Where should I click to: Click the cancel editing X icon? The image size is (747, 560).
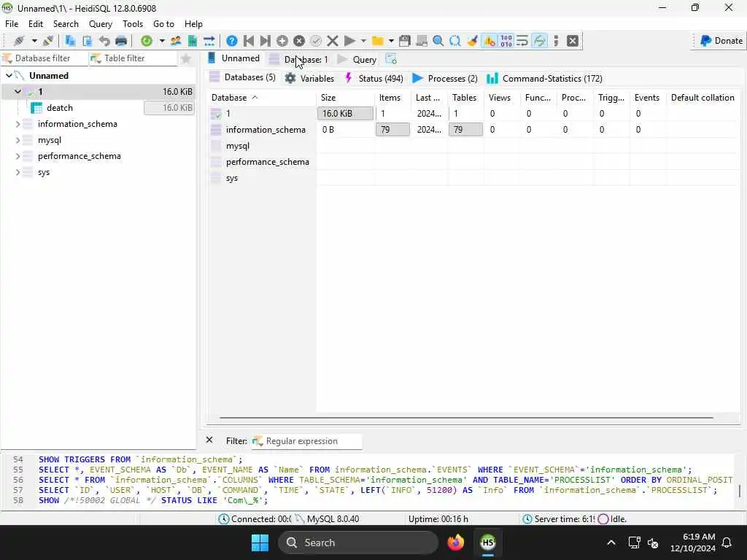coord(333,41)
